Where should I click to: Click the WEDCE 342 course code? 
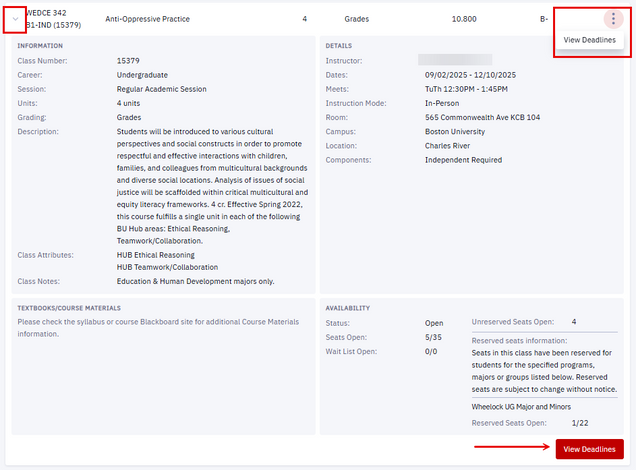point(46,13)
